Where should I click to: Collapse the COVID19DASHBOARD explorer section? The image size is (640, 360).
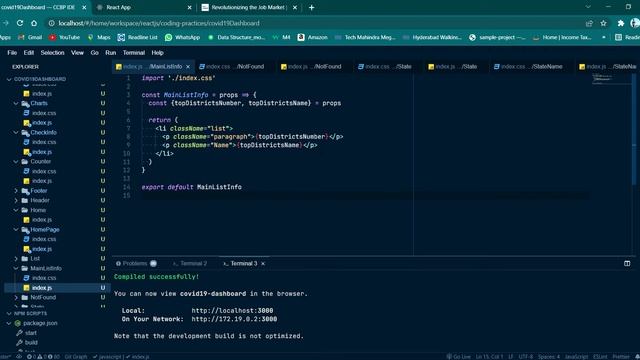point(9,79)
